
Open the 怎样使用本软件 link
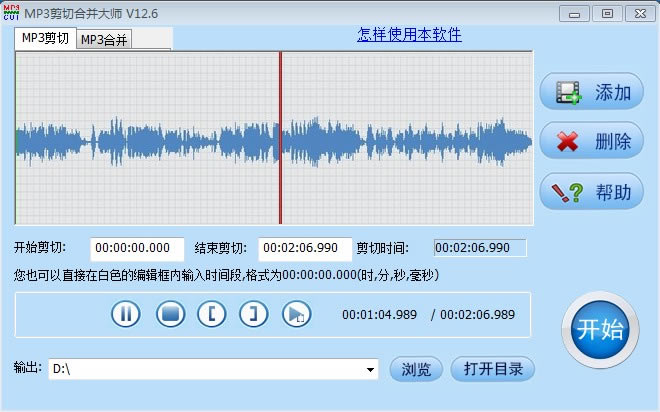coord(409,35)
